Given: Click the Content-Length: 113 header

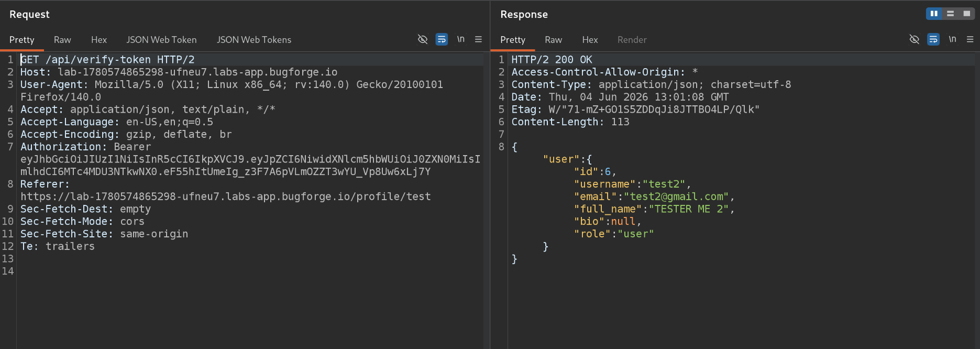Looking at the screenshot, I should click(570, 122).
